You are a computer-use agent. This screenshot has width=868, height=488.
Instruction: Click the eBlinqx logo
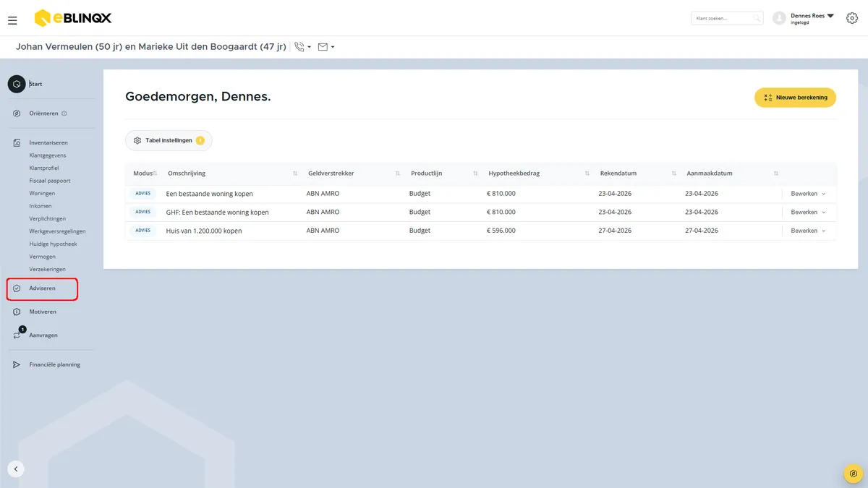click(73, 17)
